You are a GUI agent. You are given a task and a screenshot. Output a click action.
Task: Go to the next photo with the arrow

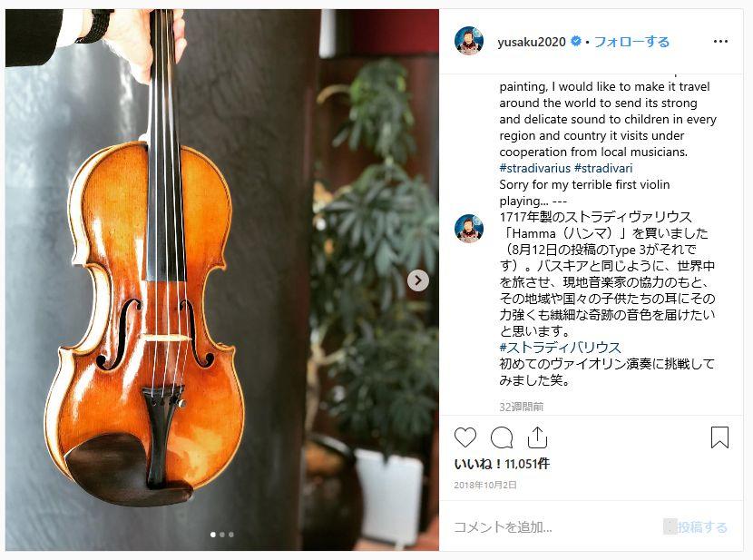click(418, 280)
